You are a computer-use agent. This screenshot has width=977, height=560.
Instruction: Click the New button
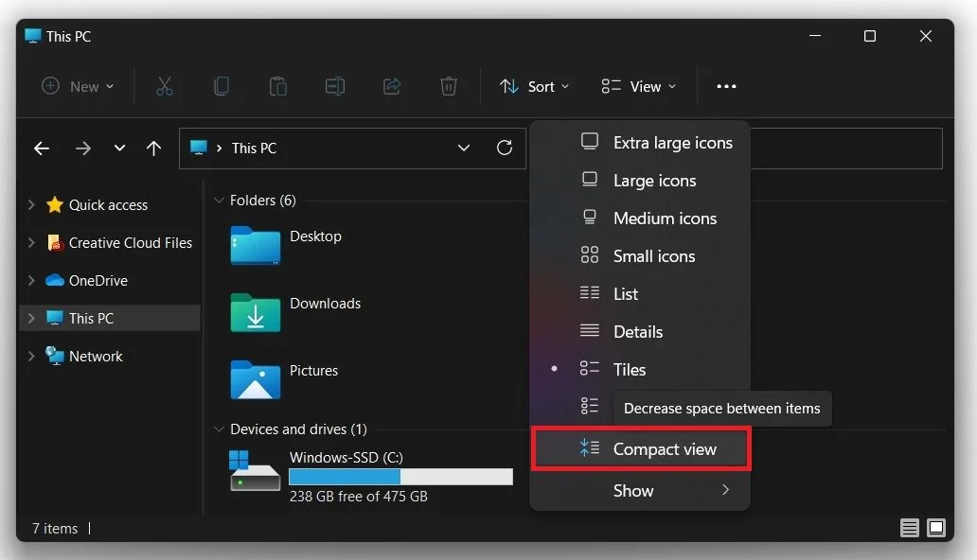pyautogui.click(x=78, y=86)
